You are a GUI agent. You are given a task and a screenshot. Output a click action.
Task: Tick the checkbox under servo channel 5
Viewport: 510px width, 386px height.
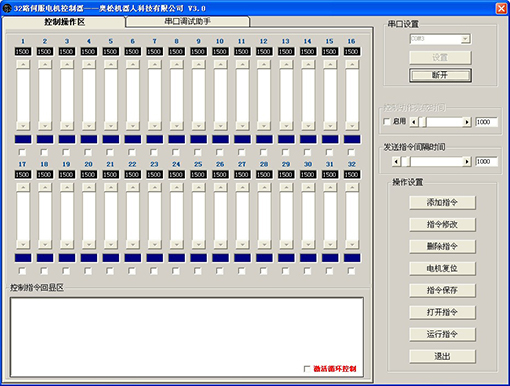point(110,152)
